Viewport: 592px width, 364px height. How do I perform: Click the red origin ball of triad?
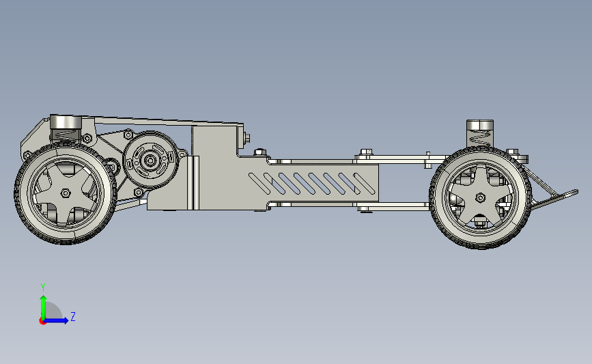point(42,321)
